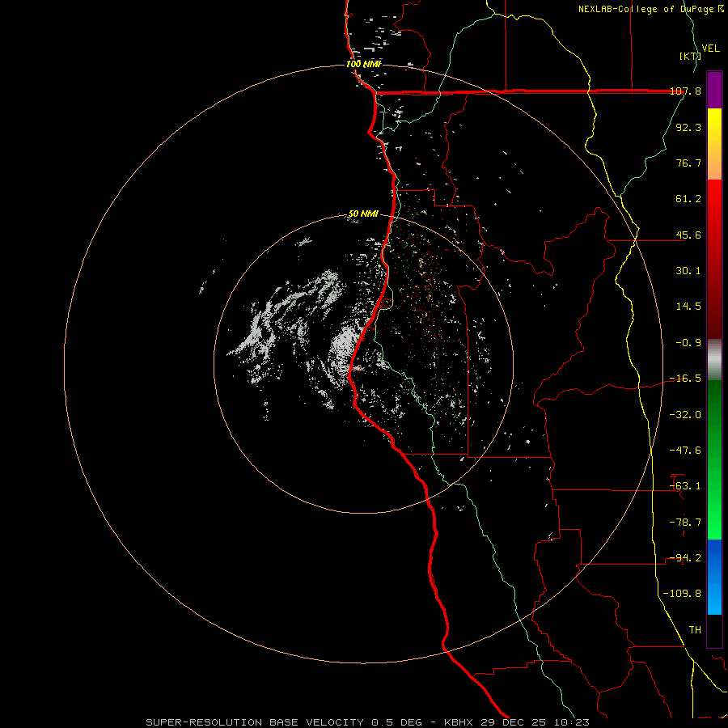The image size is (728, 728).
Task: Select the 61.2 legend value
Action: point(688,199)
